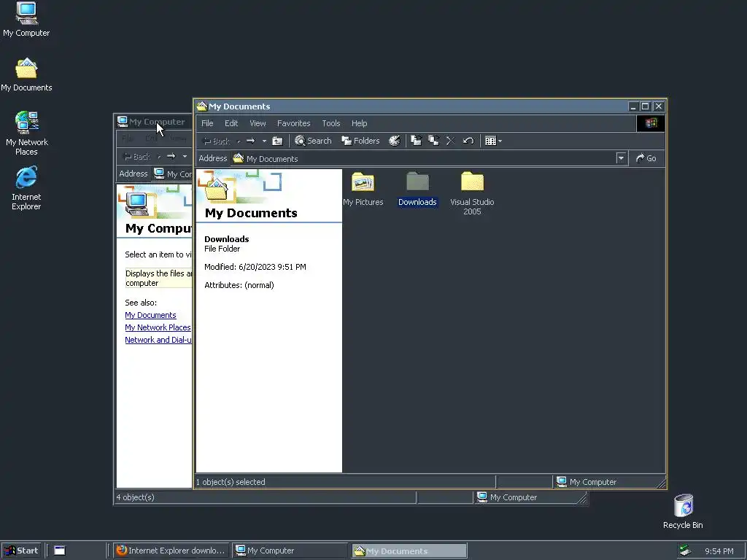Viewport: 747px width, 560px height.
Task: Select the Downloads folder icon
Action: (x=418, y=182)
